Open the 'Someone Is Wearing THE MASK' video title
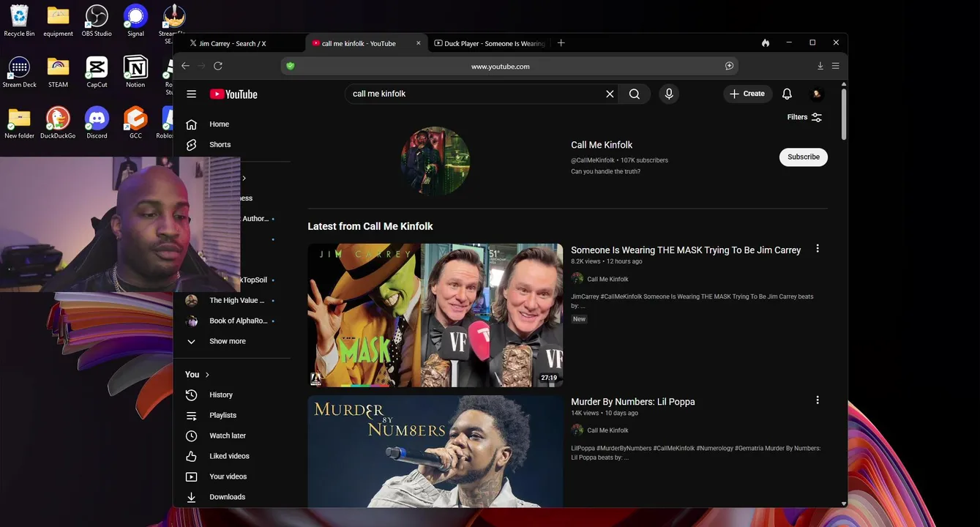 pyautogui.click(x=686, y=250)
